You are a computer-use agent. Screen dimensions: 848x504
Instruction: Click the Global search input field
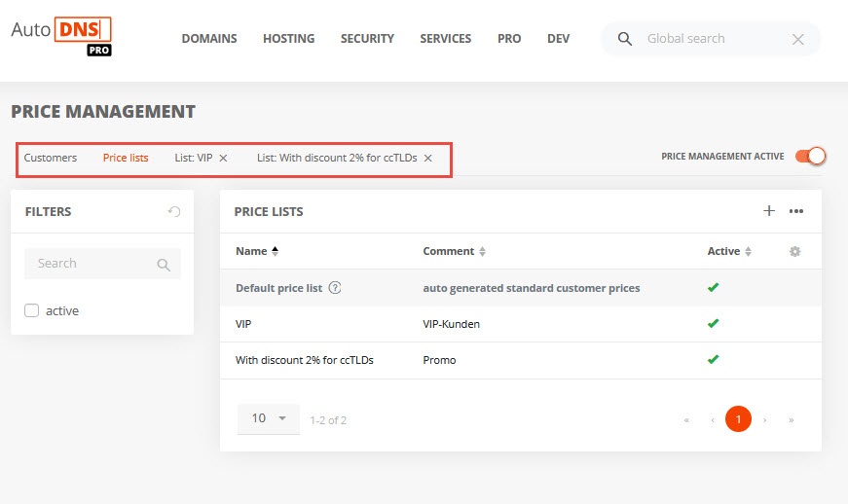pos(713,39)
